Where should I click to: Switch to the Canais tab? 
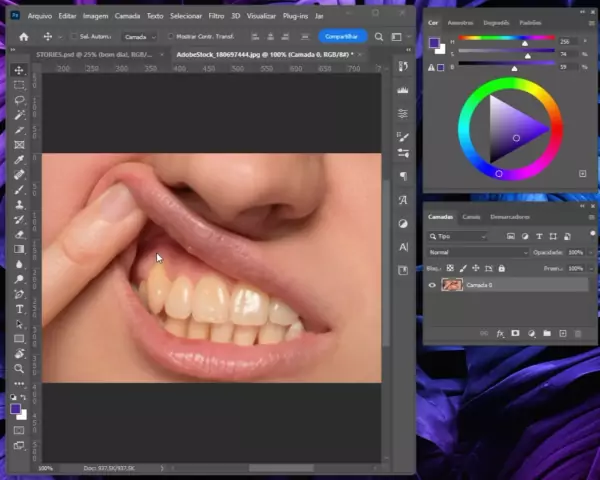471,217
